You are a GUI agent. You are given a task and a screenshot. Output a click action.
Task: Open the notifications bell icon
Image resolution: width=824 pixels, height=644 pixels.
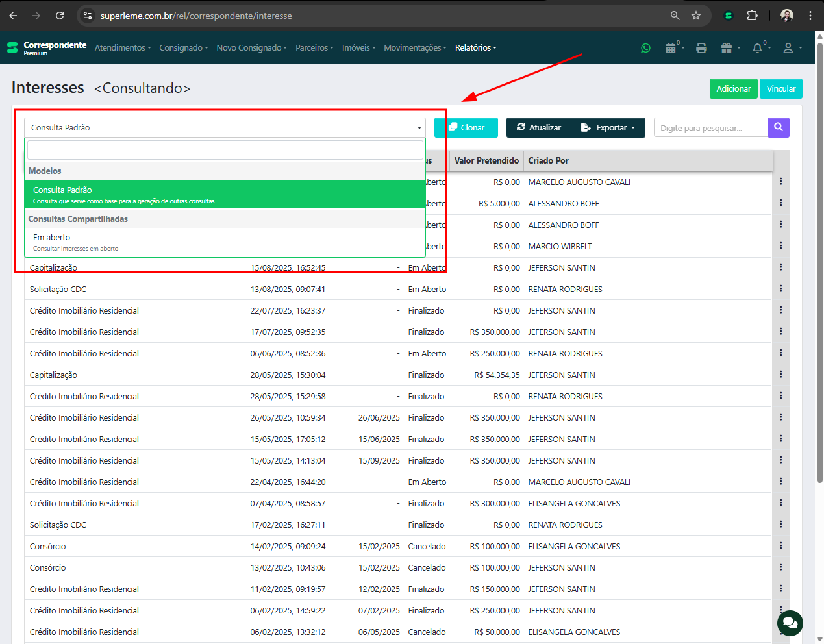tap(757, 48)
